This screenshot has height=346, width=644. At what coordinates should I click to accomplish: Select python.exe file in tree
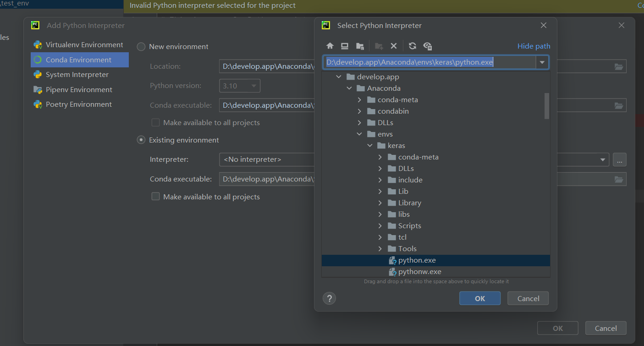pos(435,260)
